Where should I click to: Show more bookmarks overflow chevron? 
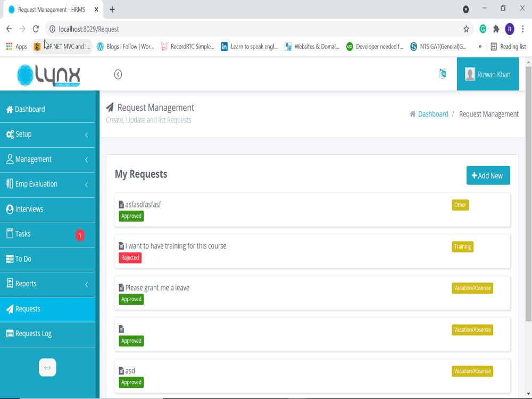point(480,46)
